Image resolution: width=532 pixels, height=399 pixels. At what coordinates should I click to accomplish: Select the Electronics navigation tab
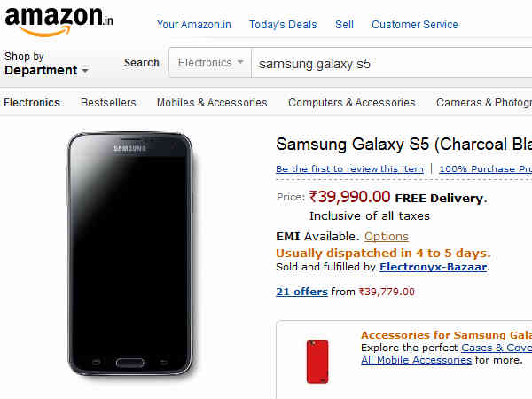pyautogui.click(x=32, y=103)
